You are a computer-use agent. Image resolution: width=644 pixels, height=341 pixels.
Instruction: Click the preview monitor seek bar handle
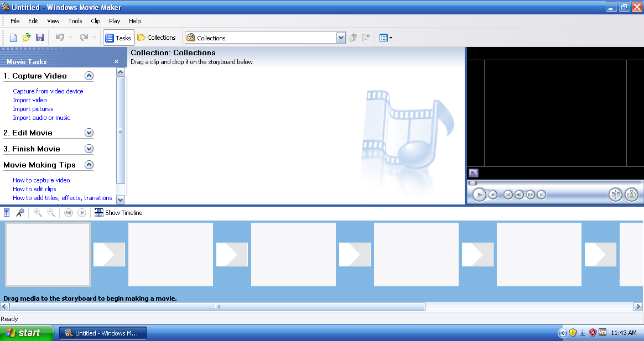tap(473, 183)
